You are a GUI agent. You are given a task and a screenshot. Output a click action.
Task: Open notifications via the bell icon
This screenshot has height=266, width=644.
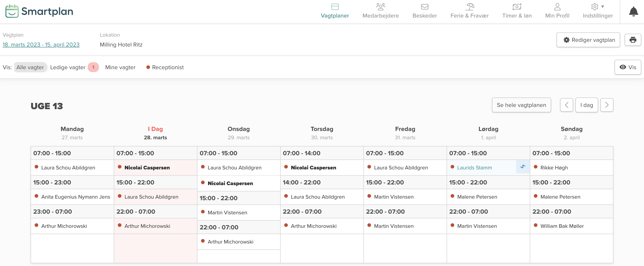tap(633, 11)
